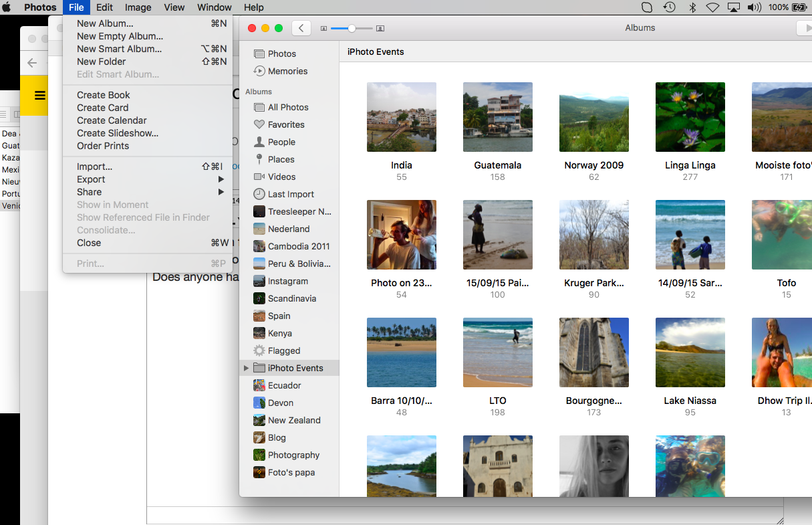This screenshot has height=525, width=812.
Task: Select Create Slideshow menu item
Action: coord(117,133)
